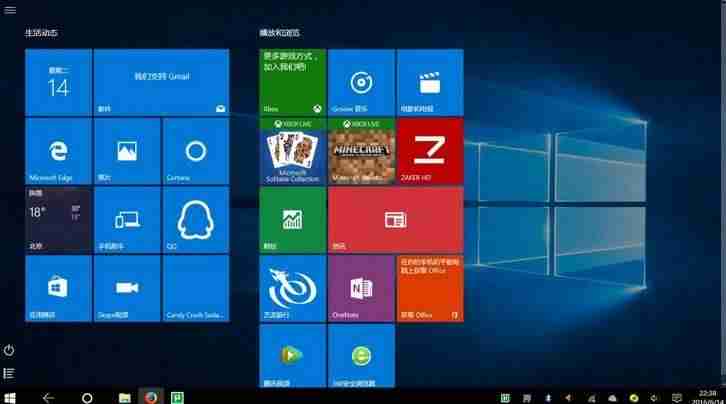Launch the QQ penguin tile
Viewport: 726px width, 404px height.
(196, 220)
